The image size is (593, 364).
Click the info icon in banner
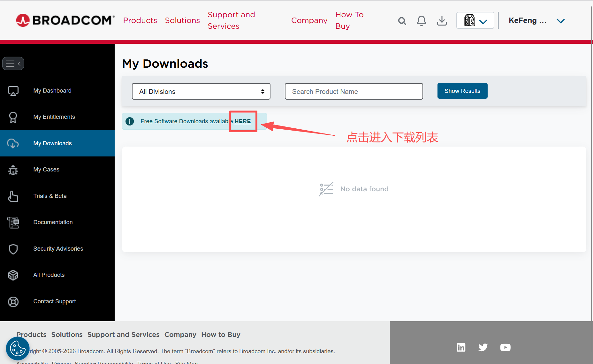pyautogui.click(x=130, y=121)
